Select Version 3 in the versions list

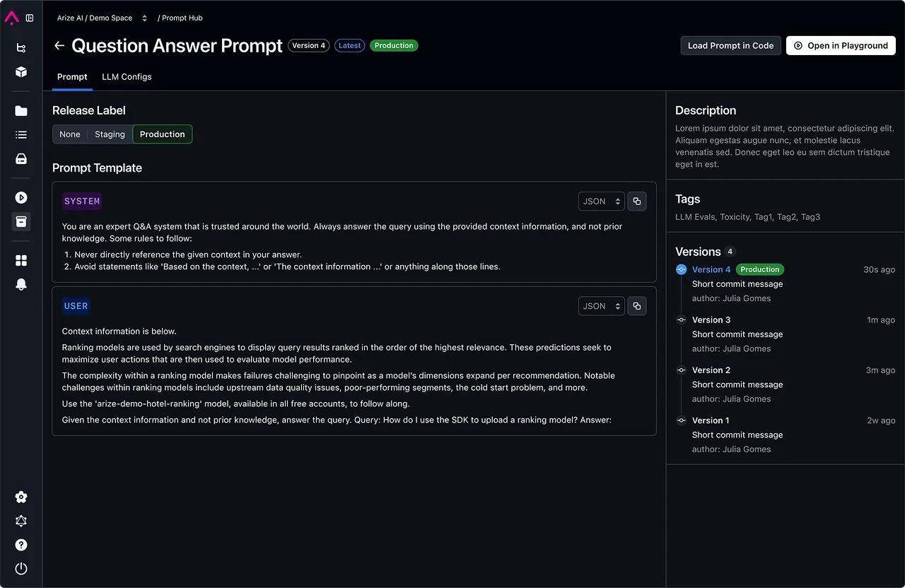pos(711,319)
